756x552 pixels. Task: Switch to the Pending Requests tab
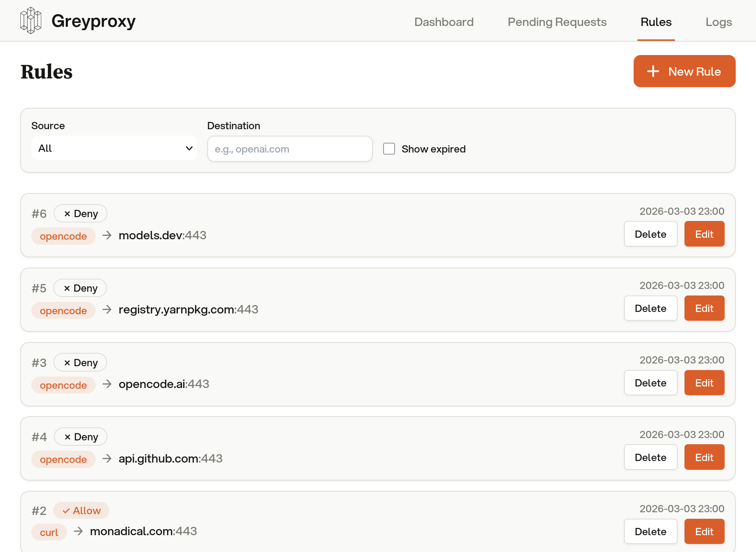tap(557, 22)
